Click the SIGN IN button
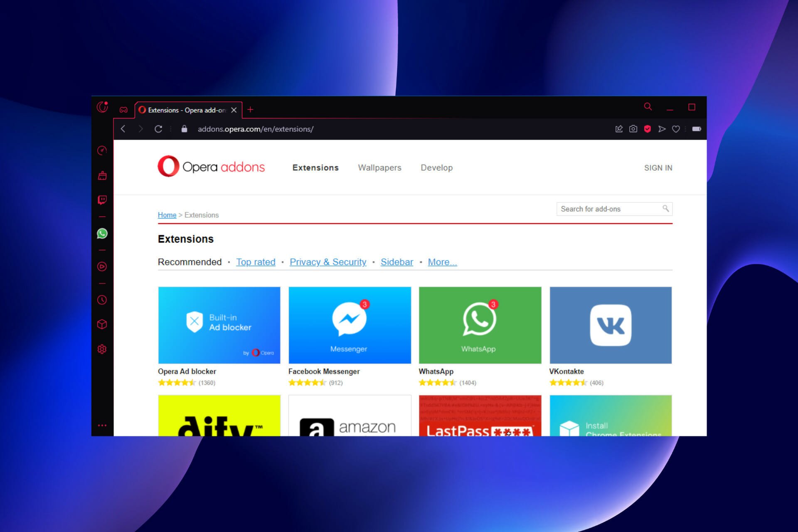The image size is (798, 532). (x=658, y=167)
